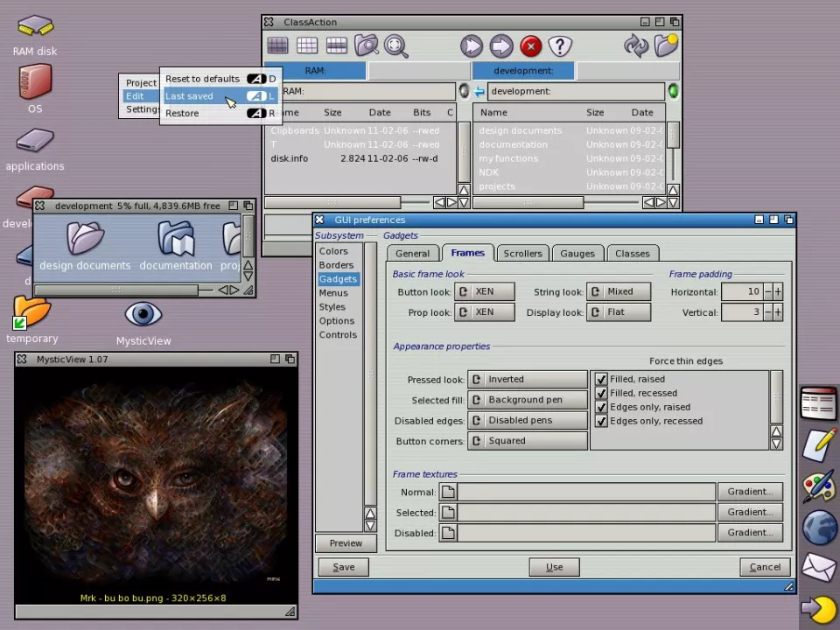The width and height of the screenshot is (840, 630).
Task: Click the red delete icon in ClassAction toolbar
Action: [530, 46]
